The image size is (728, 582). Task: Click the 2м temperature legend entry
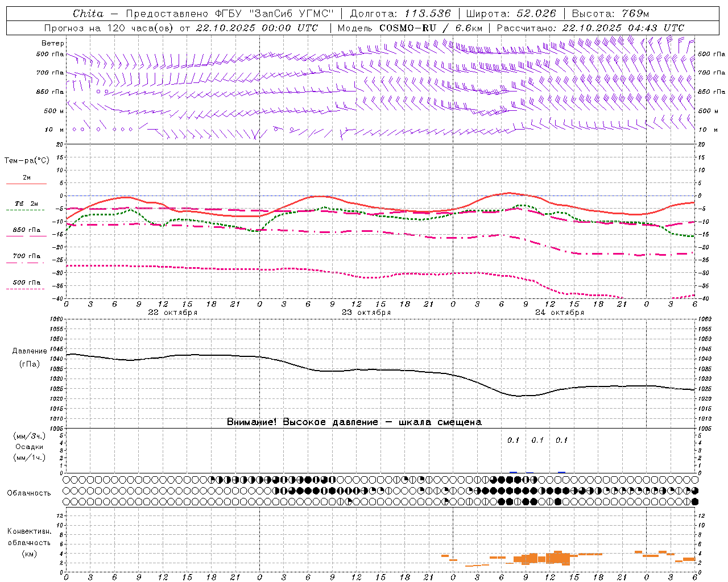pyautogui.click(x=27, y=178)
